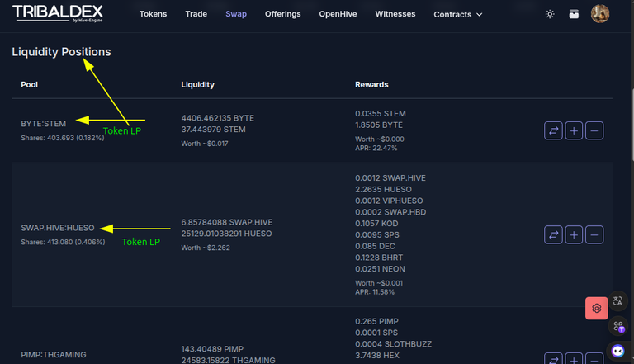Swap tokens in the SWAP.HIVE:HUESO pool
This screenshot has width=634, height=364.
553,235
